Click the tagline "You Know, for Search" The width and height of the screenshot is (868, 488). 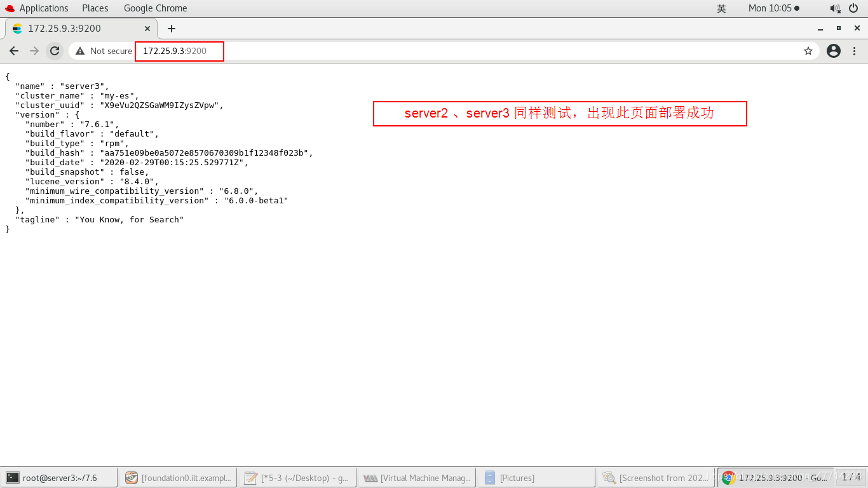(100, 219)
